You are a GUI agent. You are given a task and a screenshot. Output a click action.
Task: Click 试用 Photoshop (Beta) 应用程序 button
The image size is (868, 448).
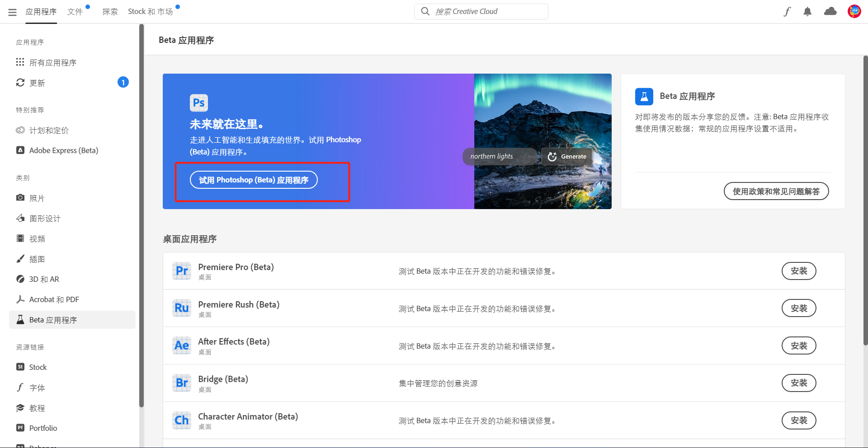254,180
